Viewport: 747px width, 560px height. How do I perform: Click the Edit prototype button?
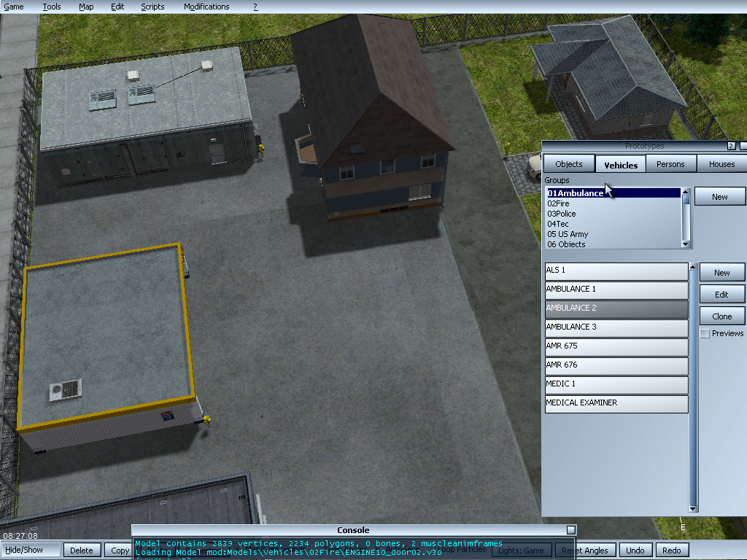721,295
